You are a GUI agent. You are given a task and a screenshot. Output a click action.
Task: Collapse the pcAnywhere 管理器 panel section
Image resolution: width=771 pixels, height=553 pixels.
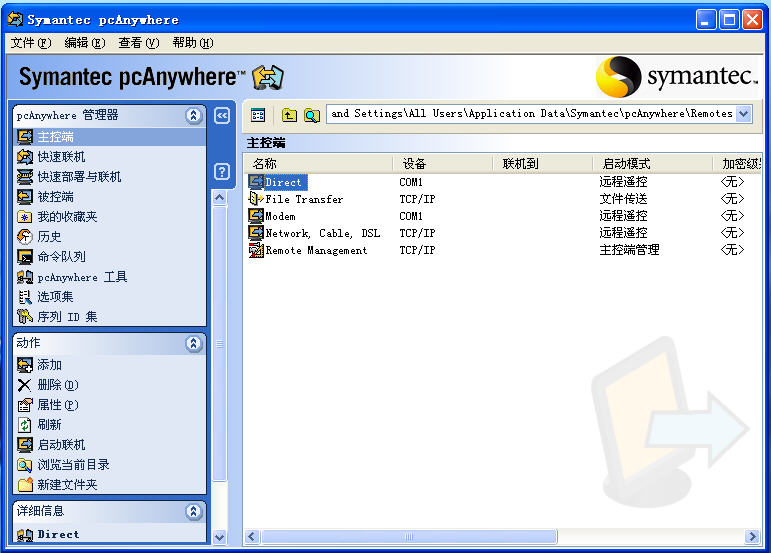click(x=194, y=116)
